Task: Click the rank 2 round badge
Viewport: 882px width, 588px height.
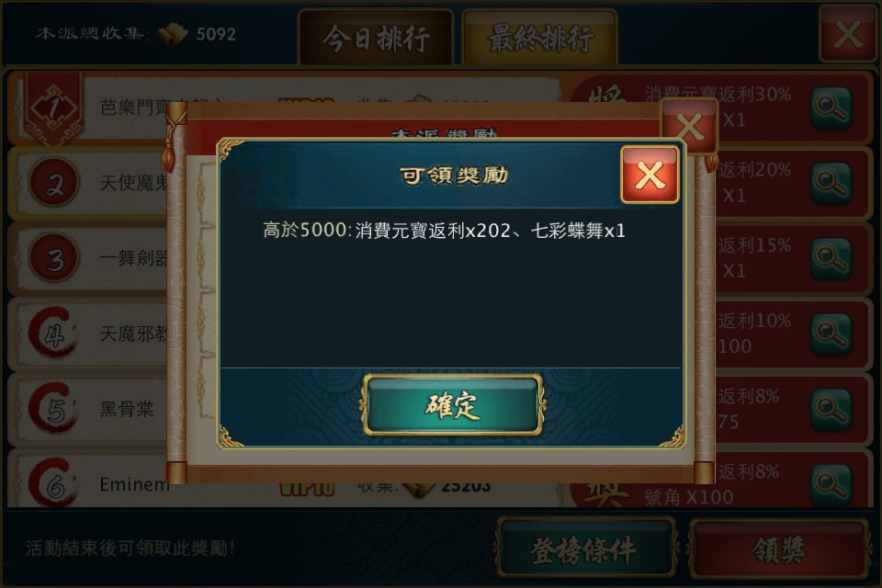Action: (54, 183)
